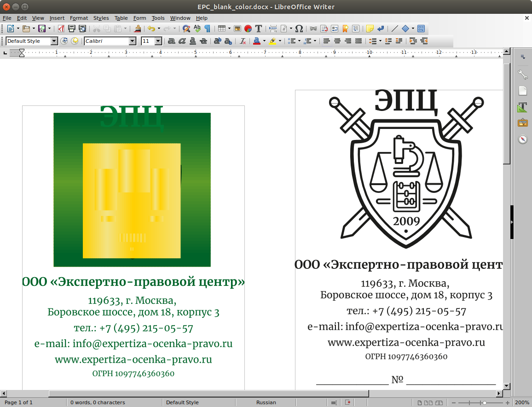
Task: Open the Table menu
Action: pos(121,18)
